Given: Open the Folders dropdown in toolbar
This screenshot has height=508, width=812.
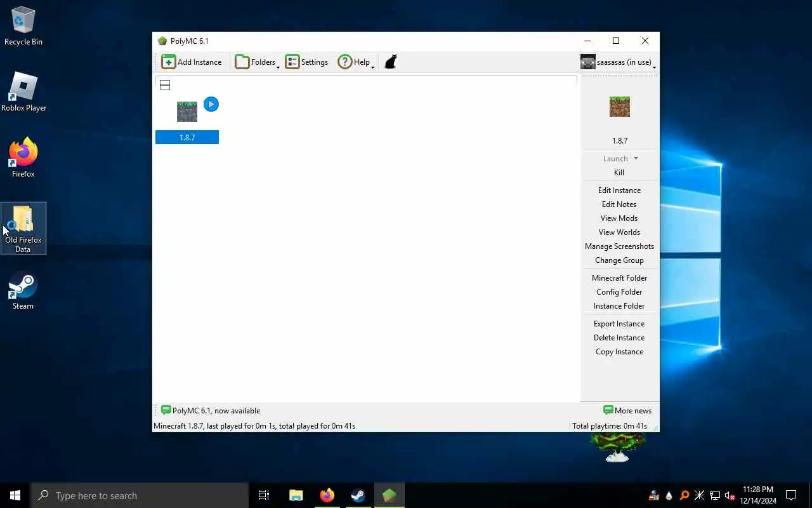Looking at the screenshot, I should pyautogui.click(x=257, y=62).
